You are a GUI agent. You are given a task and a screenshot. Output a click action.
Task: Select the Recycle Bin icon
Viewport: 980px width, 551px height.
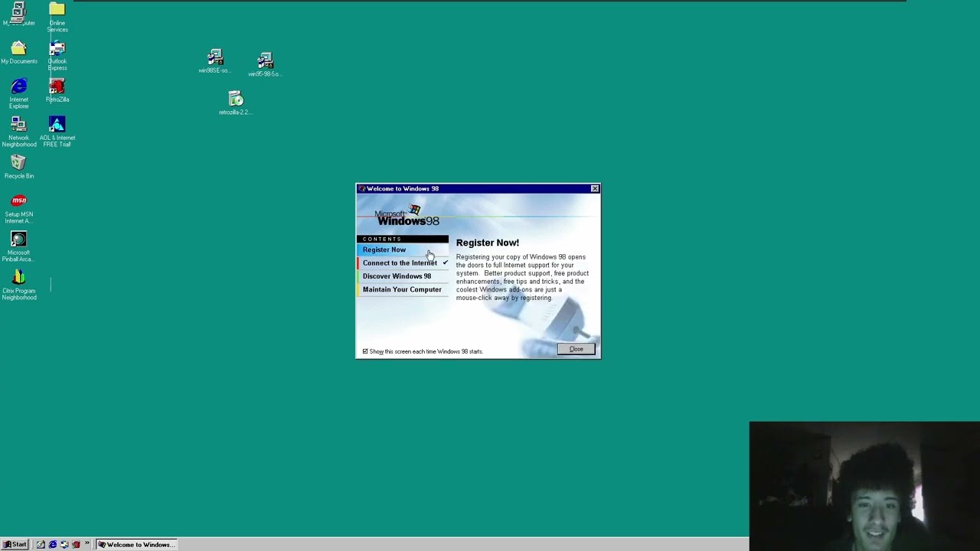click(x=18, y=167)
